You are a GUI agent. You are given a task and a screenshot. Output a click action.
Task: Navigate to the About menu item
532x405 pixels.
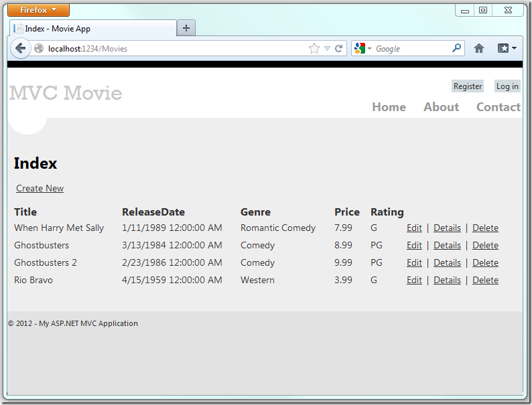[441, 107]
